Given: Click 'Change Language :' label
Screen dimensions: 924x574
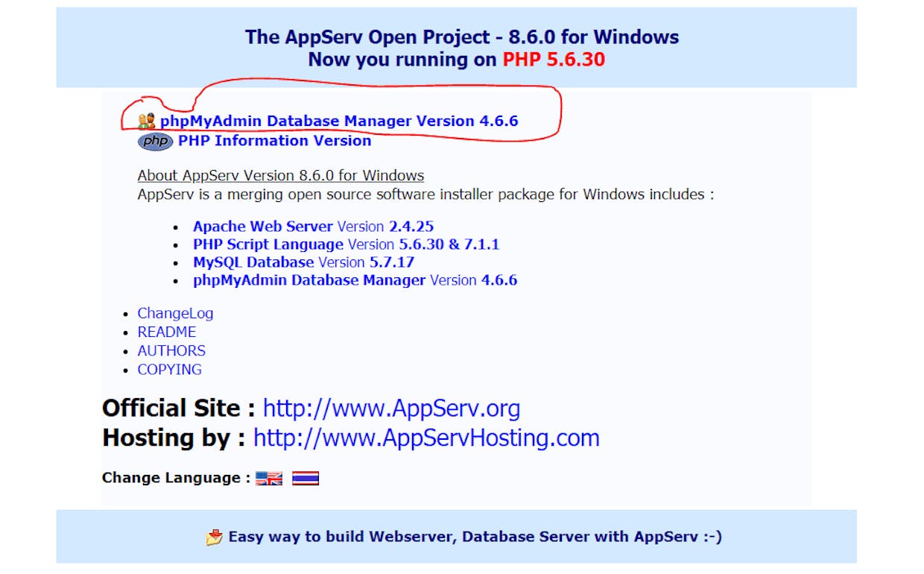Looking at the screenshot, I should tap(177, 478).
